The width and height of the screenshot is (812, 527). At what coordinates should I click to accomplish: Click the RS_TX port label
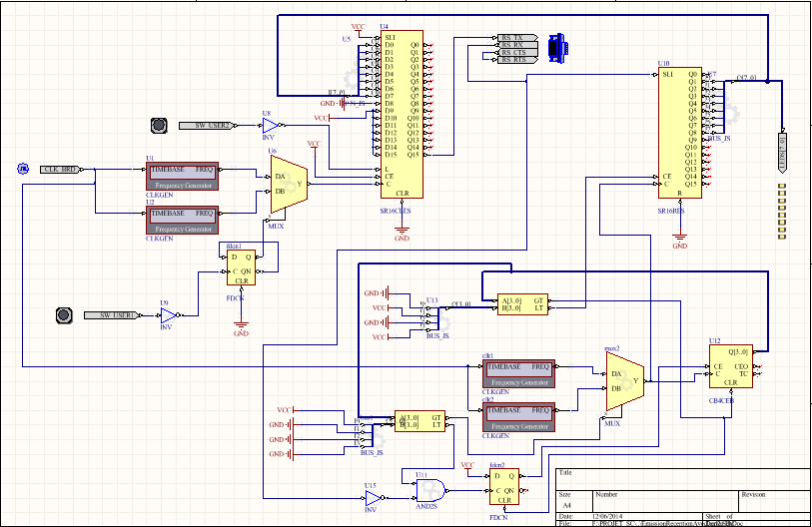(x=515, y=36)
